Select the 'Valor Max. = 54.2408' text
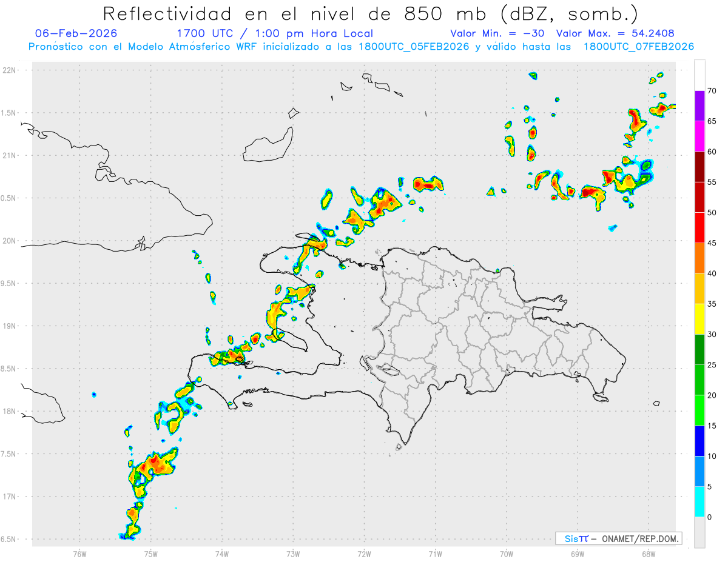The height and width of the screenshot is (562, 728). coord(615,33)
